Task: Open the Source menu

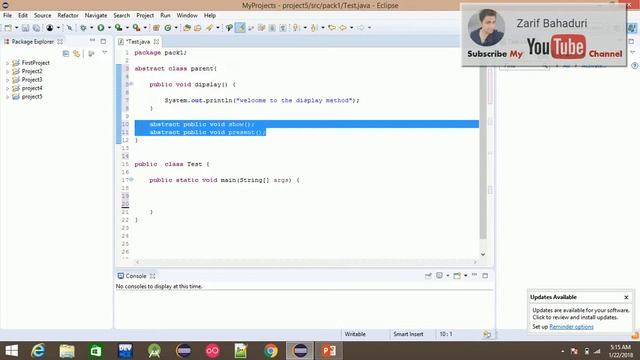Action: (x=42, y=16)
